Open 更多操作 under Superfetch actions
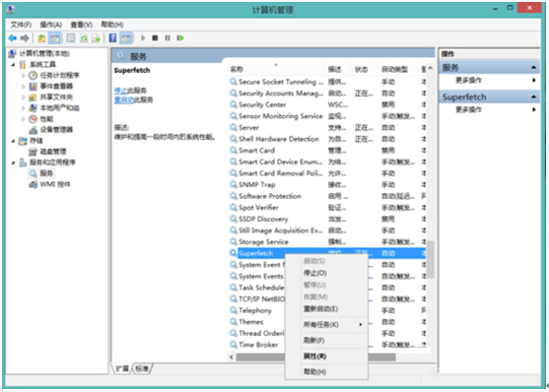549x392 pixels. pos(468,109)
